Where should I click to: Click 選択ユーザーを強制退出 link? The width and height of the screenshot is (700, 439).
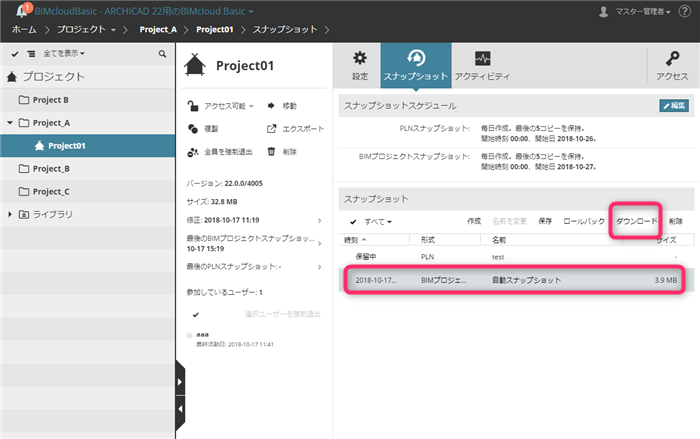(283, 314)
